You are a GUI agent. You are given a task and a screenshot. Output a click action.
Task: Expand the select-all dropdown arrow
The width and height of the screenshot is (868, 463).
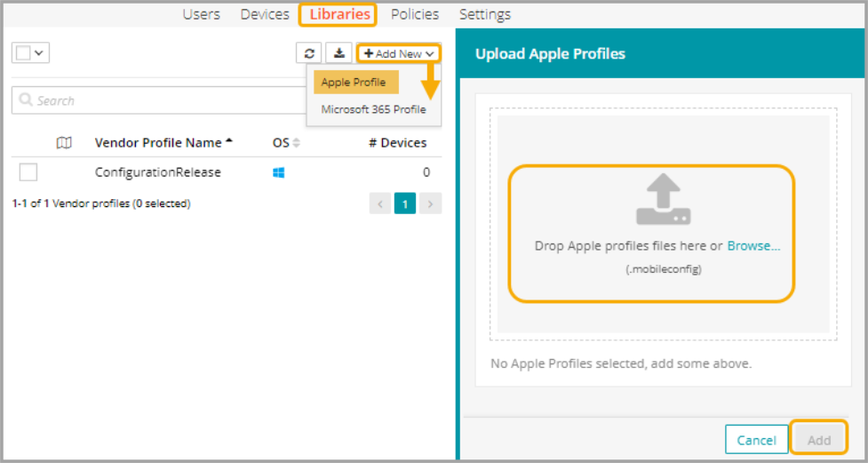pos(39,53)
